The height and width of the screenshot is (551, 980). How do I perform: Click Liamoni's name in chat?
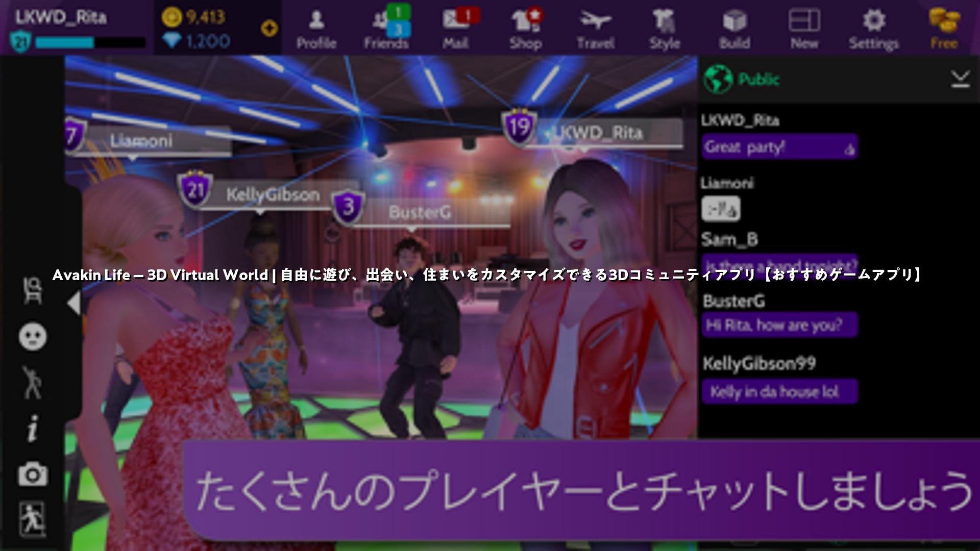(x=727, y=183)
